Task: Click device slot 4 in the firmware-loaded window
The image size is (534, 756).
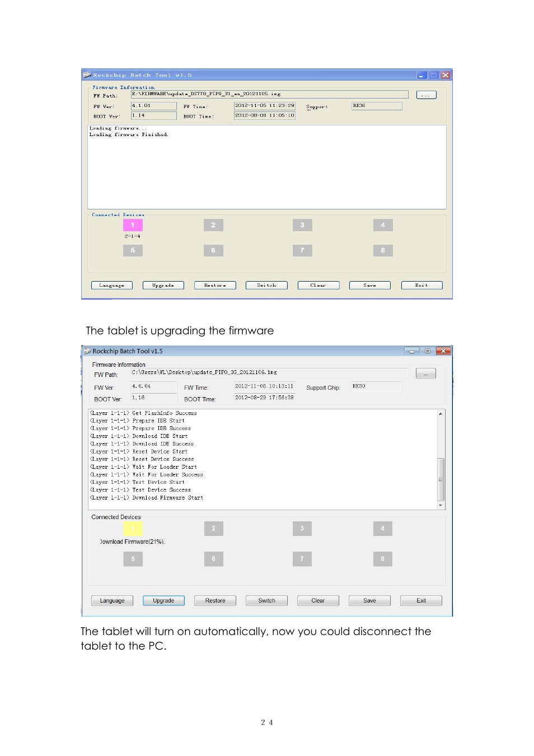Action: tap(383, 225)
